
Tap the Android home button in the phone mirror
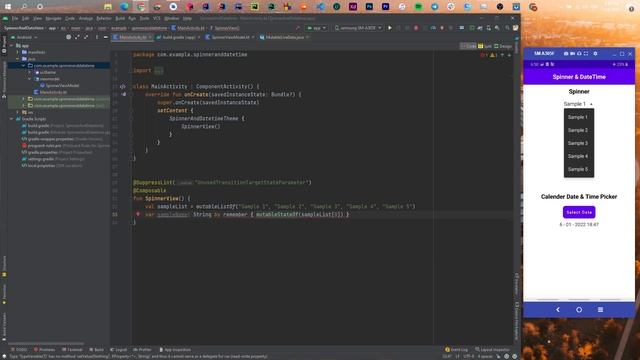click(579, 310)
